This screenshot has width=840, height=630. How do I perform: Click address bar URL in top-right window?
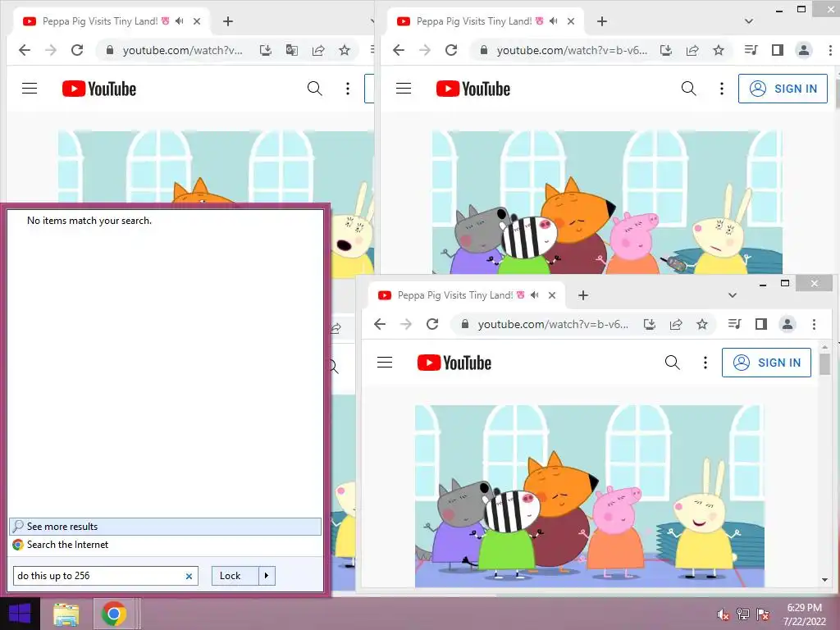pyautogui.click(x=572, y=50)
